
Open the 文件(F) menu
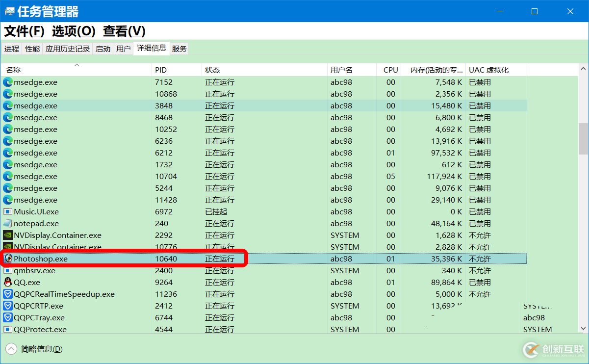pyautogui.click(x=25, y=31)
